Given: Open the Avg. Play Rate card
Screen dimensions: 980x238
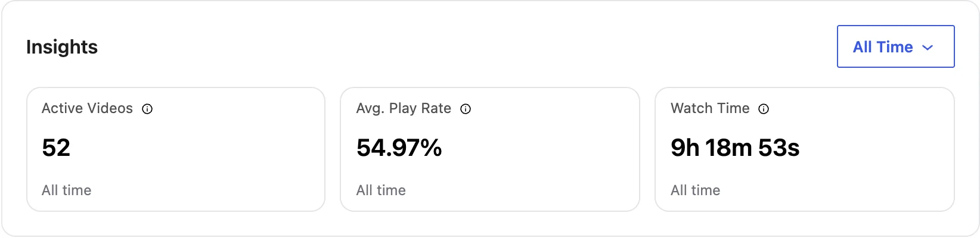Looking at the screenshot, I should pos(490,149).
